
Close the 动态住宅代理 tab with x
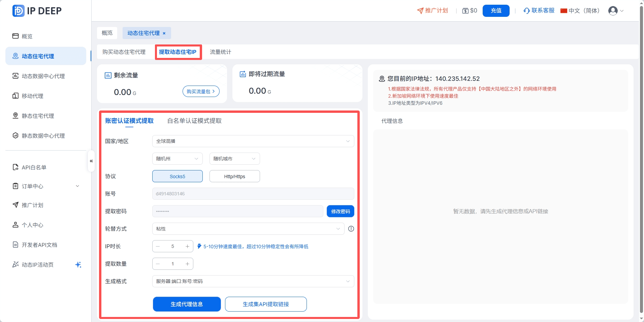click(164, 33)
